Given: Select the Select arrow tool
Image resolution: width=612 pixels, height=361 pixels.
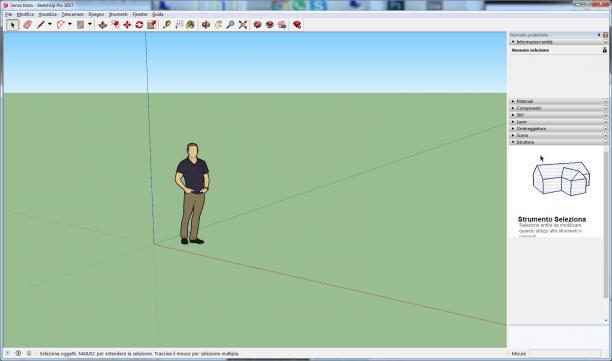Looking at the screenshot, I should tap(12, 25).
